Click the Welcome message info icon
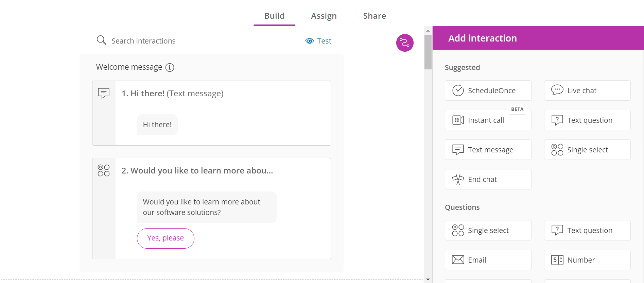This screenshot has width=644, height=283. pyautogui.click(x=170, y=67)
